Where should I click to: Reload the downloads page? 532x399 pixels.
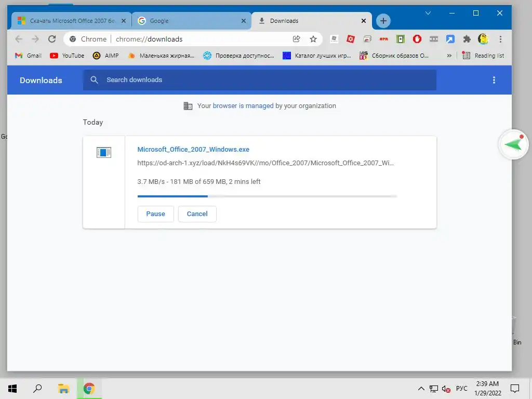(52, 39)
